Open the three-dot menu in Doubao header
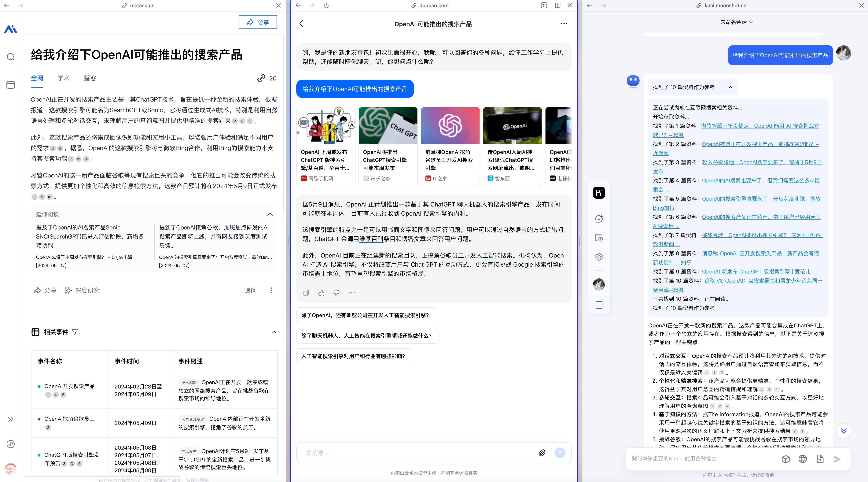Screen dimensions: 868x482 pos(564,24)
